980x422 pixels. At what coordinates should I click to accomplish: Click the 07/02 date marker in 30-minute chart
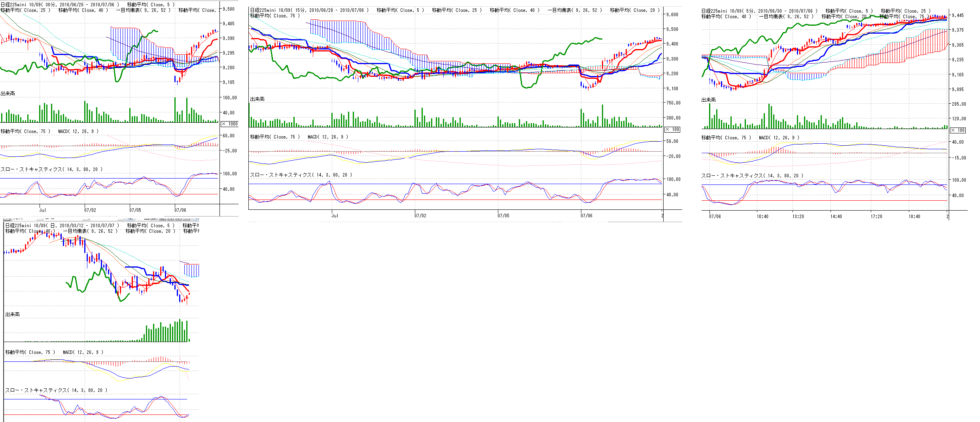point(90,210)
